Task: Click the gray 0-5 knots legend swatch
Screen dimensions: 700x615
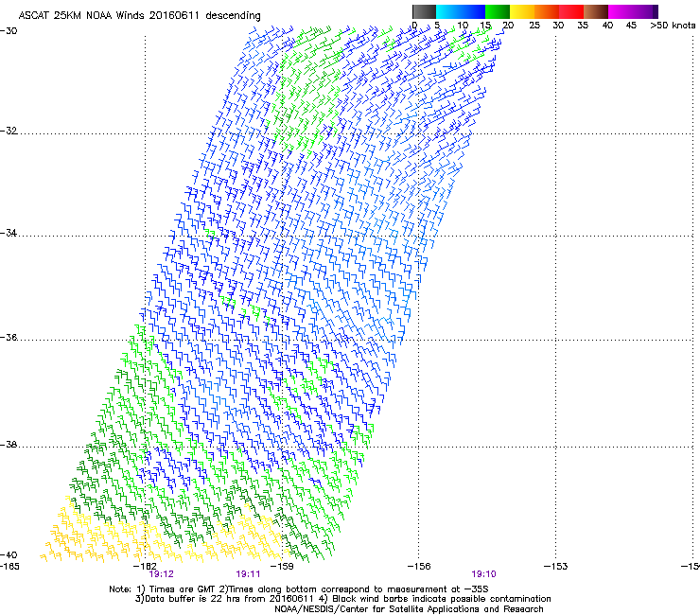Action: (424, 11)
